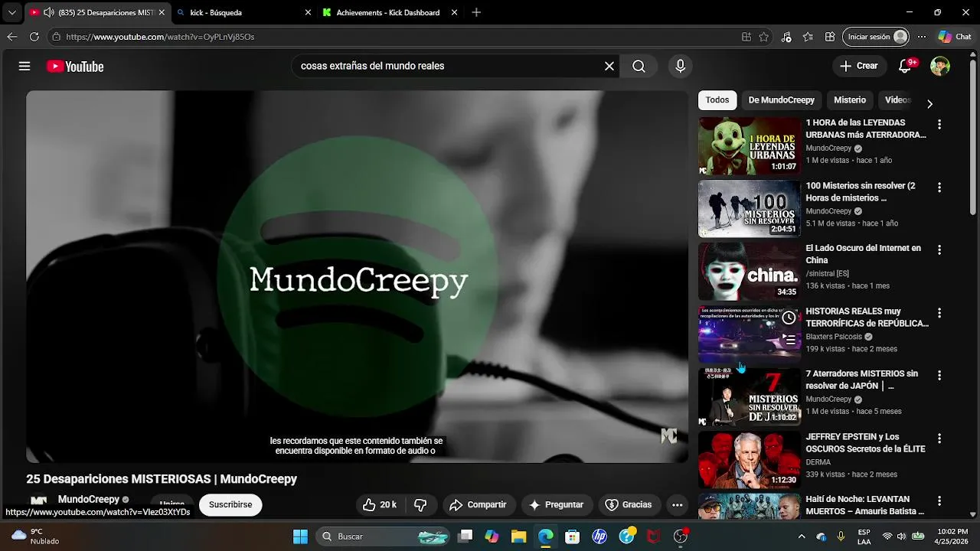The image size is (980, 551).
Task: Expand the tab actions menu chevron
Action: (x=11, y=12)
